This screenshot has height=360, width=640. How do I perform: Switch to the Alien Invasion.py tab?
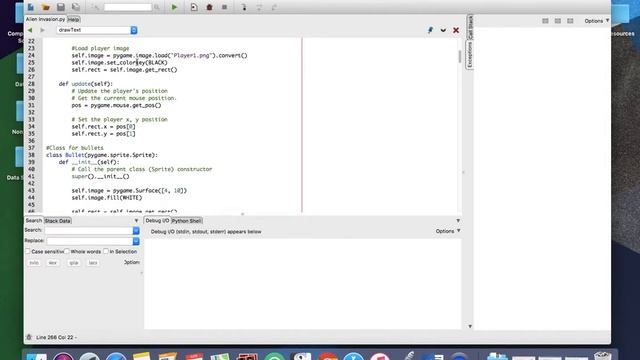pyautogui.click(x=45, y=19)
